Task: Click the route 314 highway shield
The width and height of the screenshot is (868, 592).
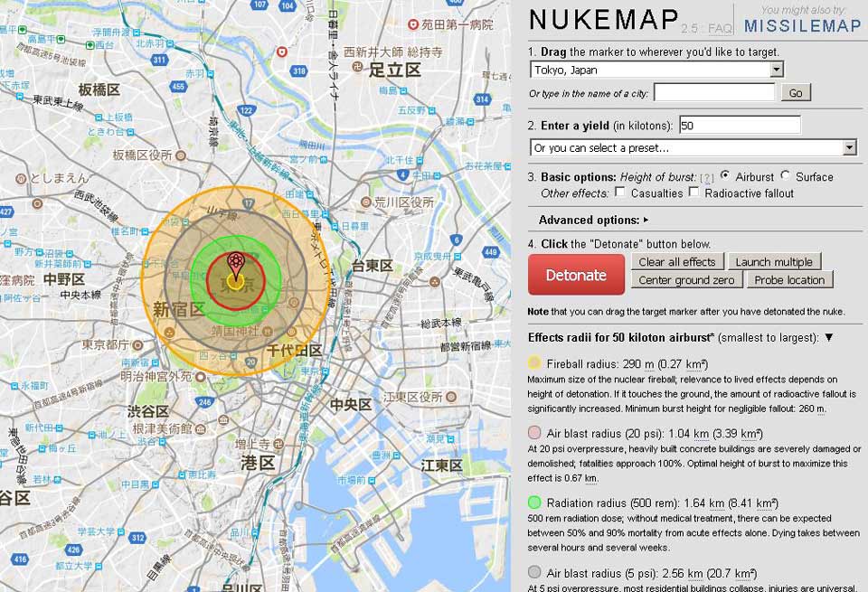Action: [x=482, y=99]
